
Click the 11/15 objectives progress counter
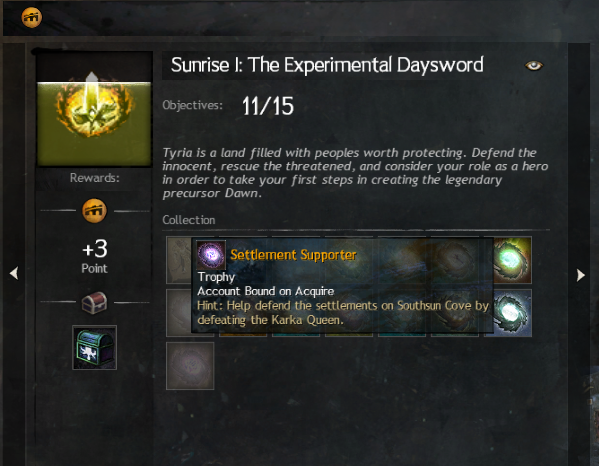[x=268, y=106]
